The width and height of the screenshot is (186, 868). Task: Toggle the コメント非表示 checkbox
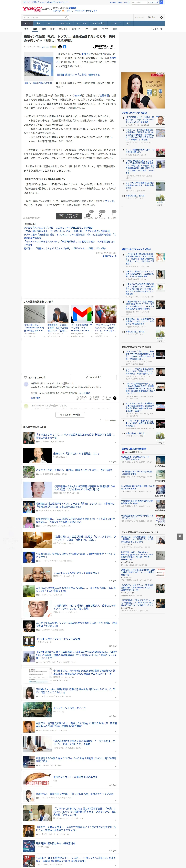click(102, 421)
